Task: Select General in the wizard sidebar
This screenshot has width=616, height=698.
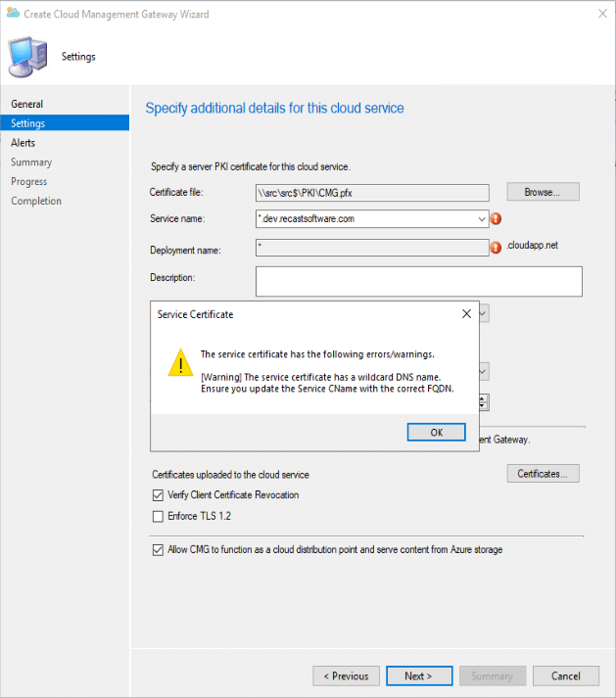Action: pyautogui.click(x=27, y=104)
